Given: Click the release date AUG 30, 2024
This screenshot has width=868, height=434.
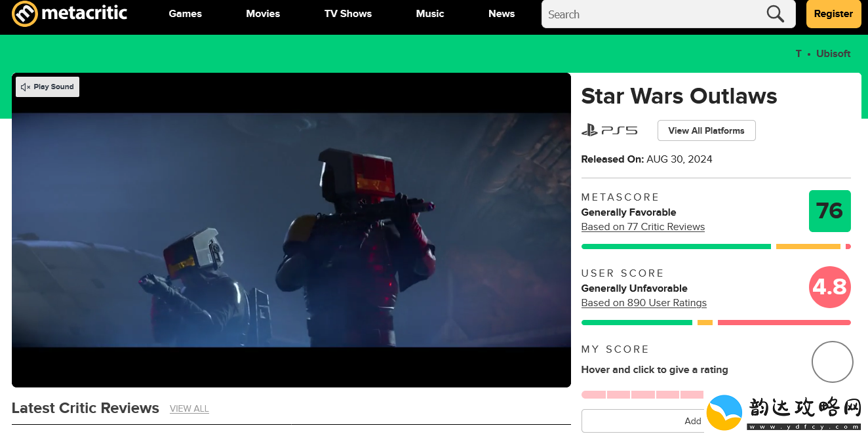Looking at the screenshot, I should click(x=679, y=159).
